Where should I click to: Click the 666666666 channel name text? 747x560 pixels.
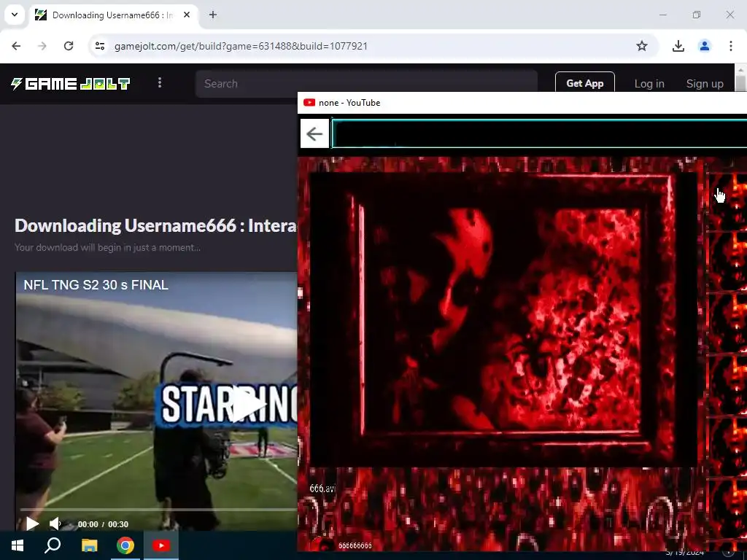[x=355, y=545]
